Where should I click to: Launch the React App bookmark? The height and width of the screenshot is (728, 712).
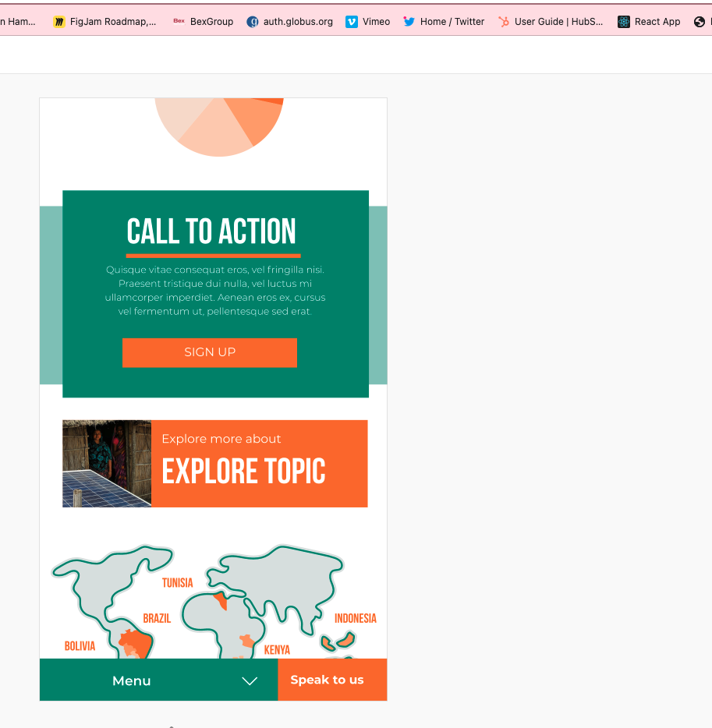coord(649,22)
